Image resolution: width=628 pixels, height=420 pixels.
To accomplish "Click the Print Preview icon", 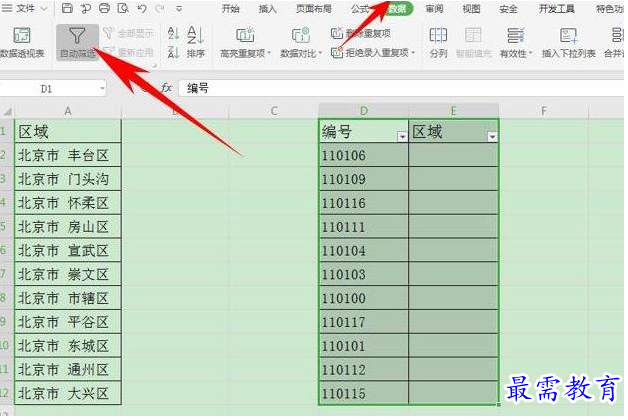I will (123, 8).
